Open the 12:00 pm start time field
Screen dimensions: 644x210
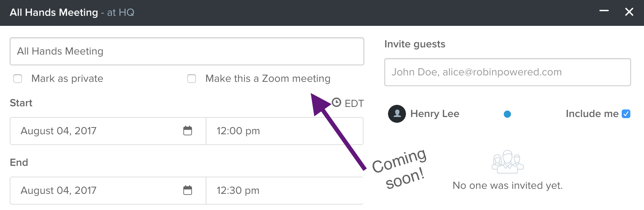click(x=285, y=131)
